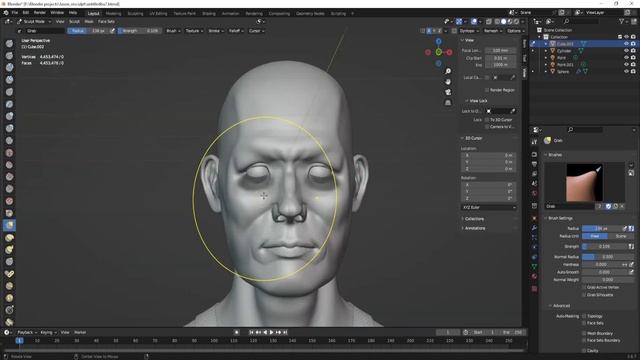Viewport: 640px width, 360px height.
Task: Click the green Y axis gizmo
Action: 438,52
